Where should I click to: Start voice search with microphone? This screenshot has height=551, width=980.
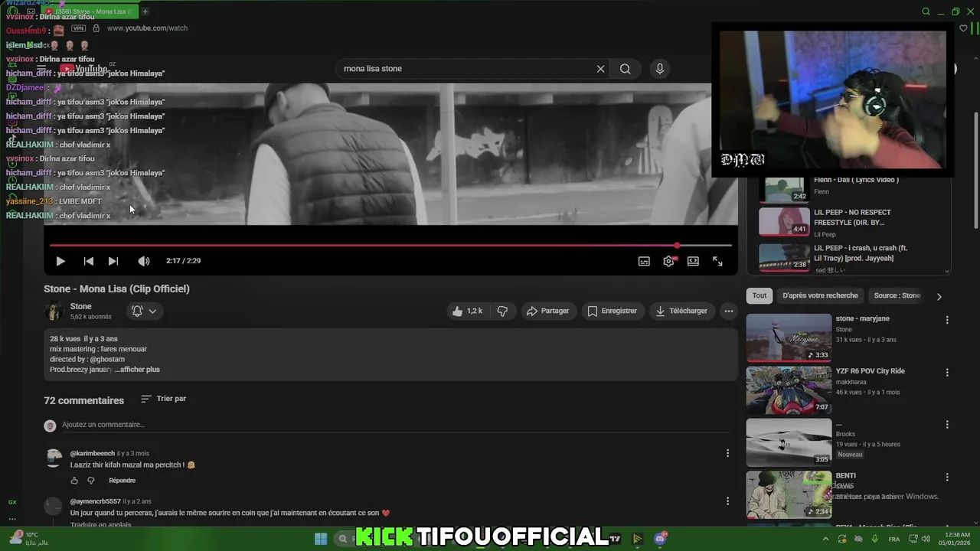[660, 69]
